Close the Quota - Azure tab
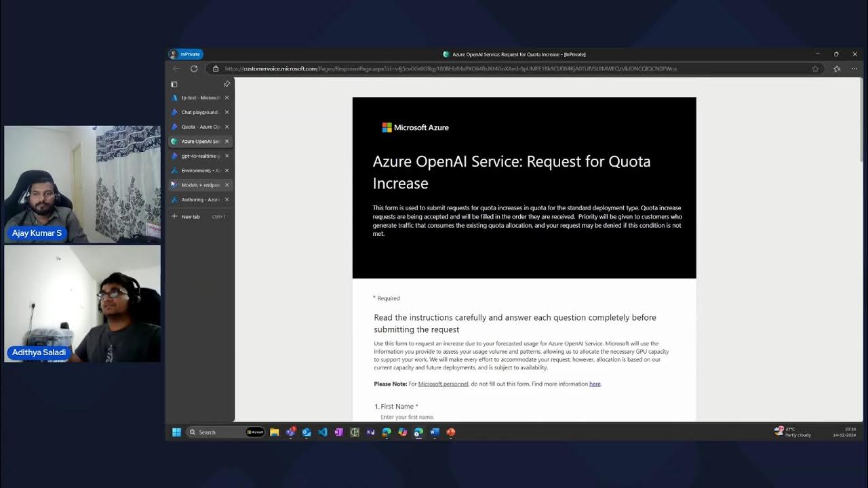Screen dimensions: 868x488 click(x=226, y=127)
